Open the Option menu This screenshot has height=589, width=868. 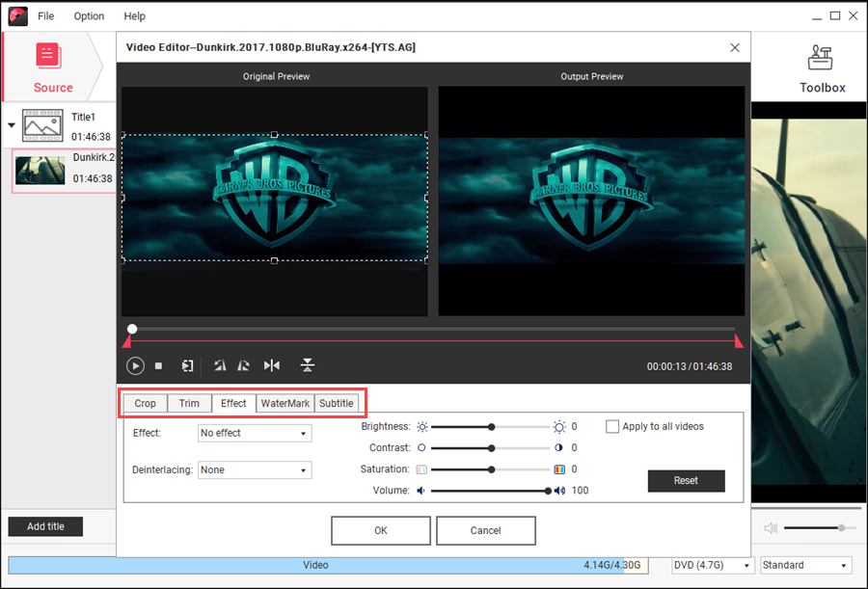[x=89, y=16]
